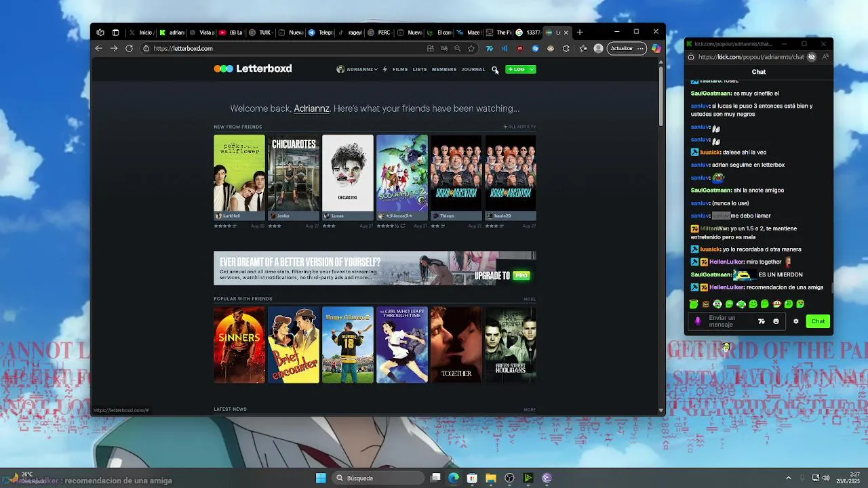Open the dropdown arrow beside the LOG button

[532, 69]
